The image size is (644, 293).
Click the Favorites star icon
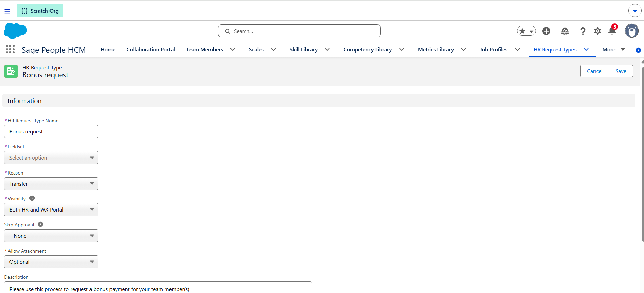[522, 31]
